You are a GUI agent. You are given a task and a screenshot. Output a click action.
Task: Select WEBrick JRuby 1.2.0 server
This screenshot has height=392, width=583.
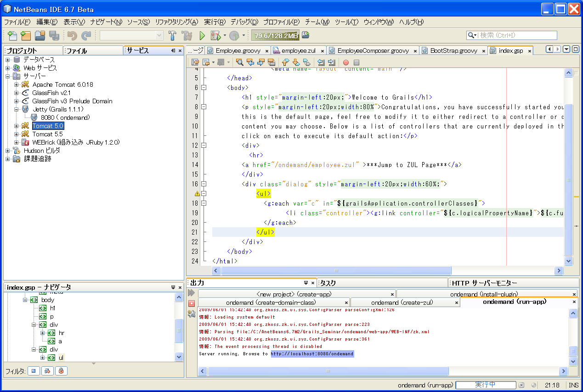pos(76,142)
